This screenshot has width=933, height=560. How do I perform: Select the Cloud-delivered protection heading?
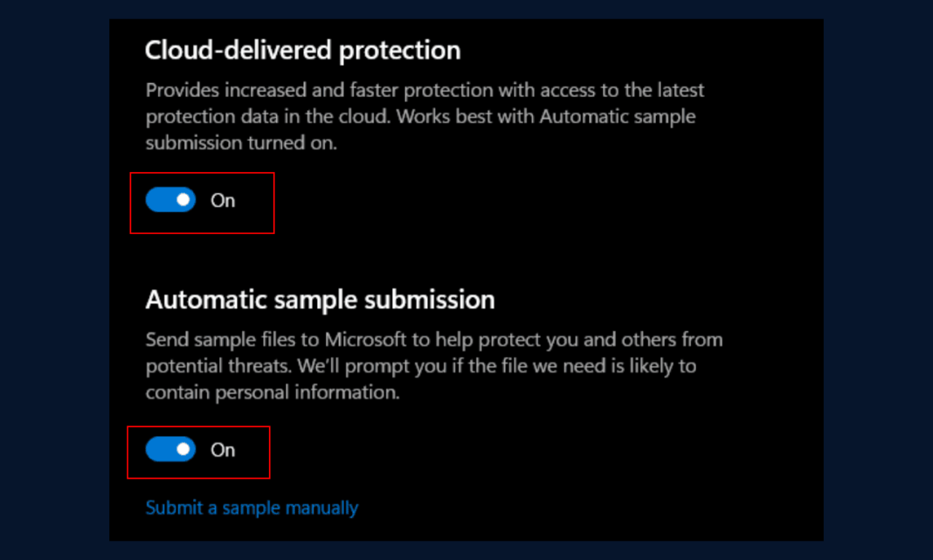[302, 50]
